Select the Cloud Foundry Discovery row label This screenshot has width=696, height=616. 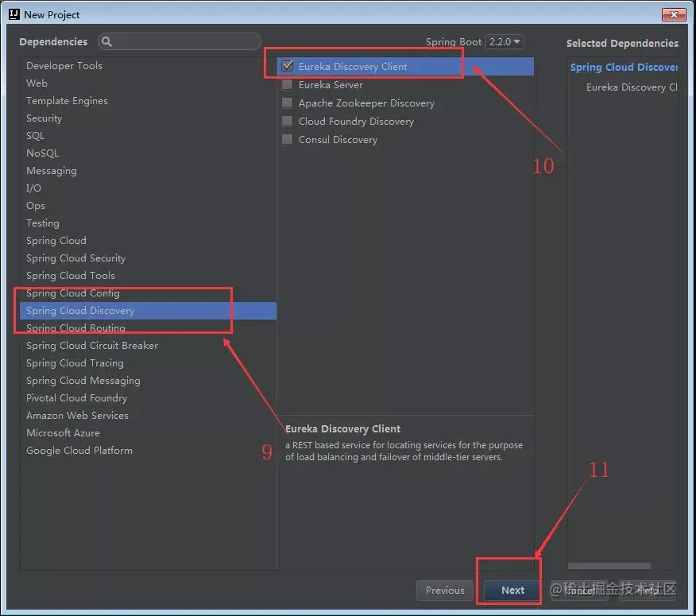coord(356,122)
